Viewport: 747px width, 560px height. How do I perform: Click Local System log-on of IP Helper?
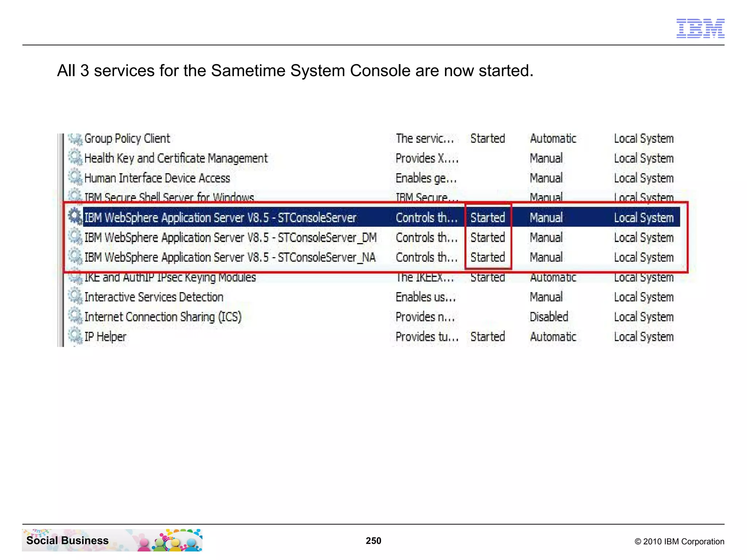(x=644, y=337)
